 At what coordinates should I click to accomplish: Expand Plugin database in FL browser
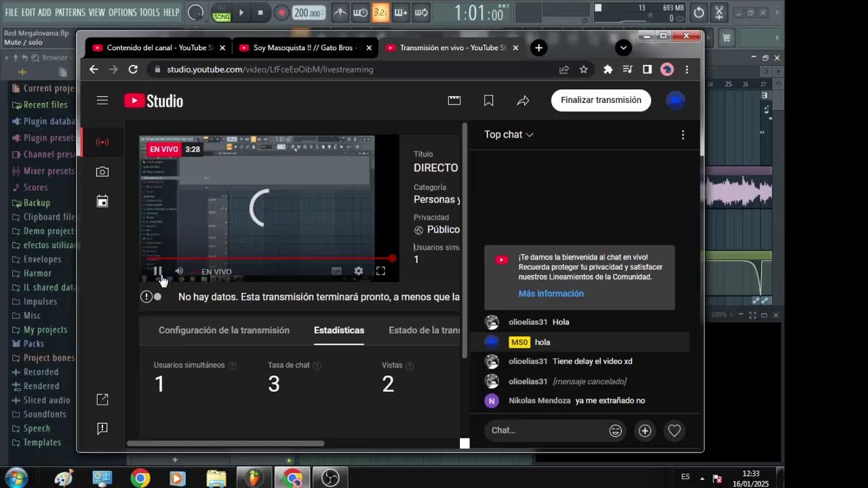tap(43, 121)
